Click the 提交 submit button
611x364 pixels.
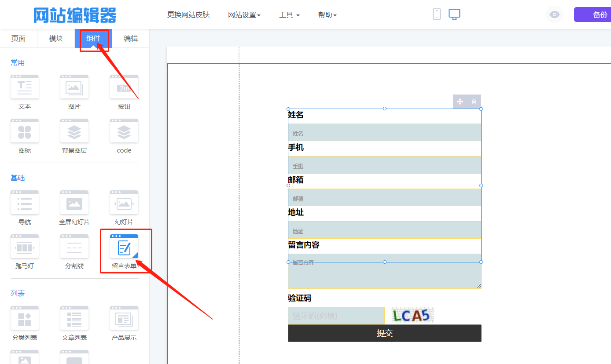[x=384, y=333]
